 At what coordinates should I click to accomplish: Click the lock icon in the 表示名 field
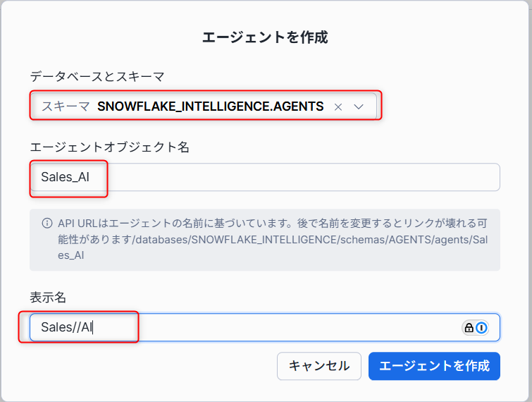[468, 327]
